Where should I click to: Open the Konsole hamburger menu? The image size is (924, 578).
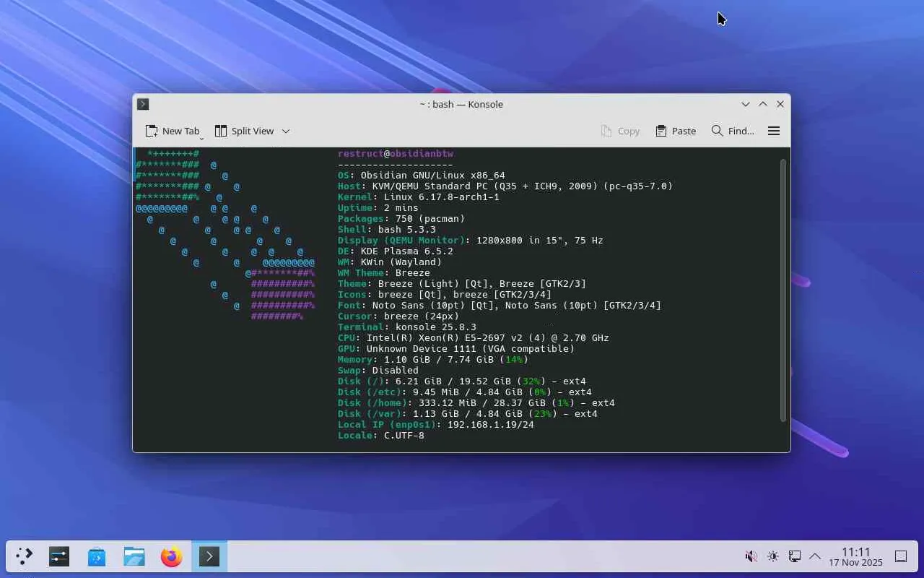click(x=774, y=131)
